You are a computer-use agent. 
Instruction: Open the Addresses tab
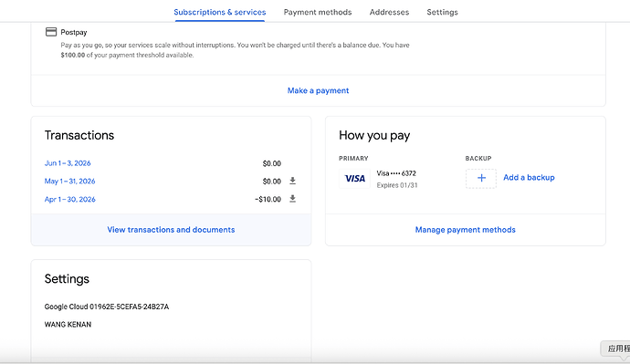389,12
